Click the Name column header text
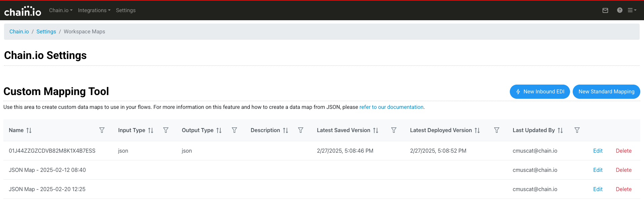 [16, 130]
